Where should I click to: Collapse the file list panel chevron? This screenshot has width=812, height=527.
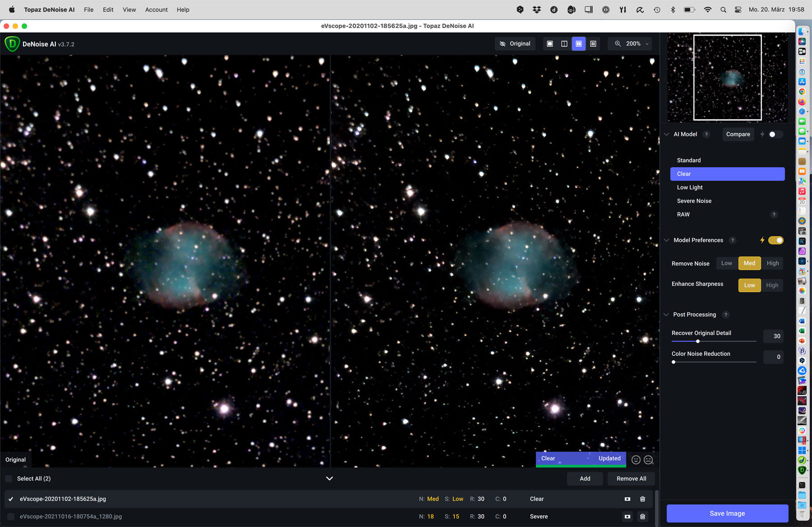pos(329,479)
